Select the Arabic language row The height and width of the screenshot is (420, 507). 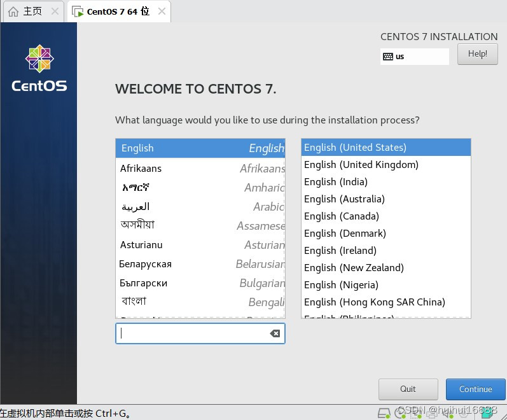pyautogui.click(x=200, y=206)
